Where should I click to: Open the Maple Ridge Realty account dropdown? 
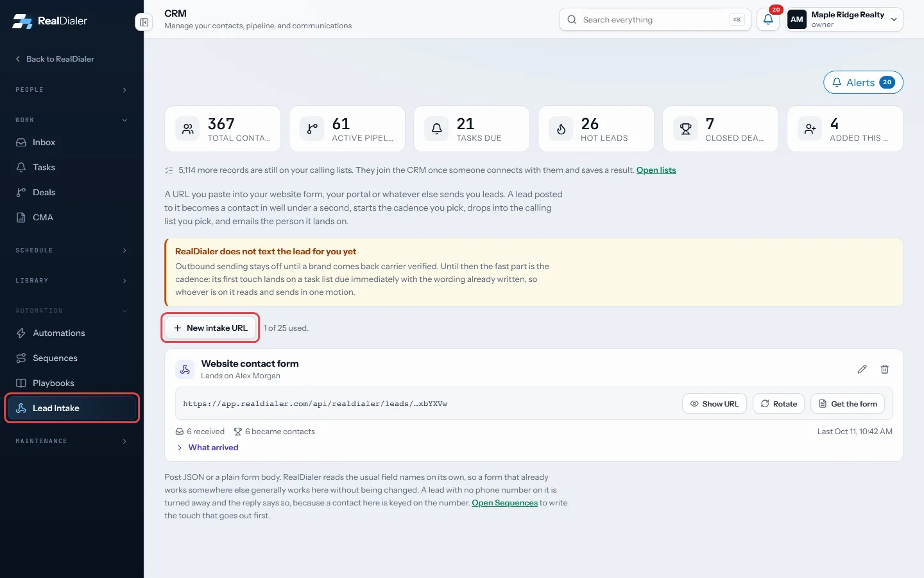[x=844, y=19]
